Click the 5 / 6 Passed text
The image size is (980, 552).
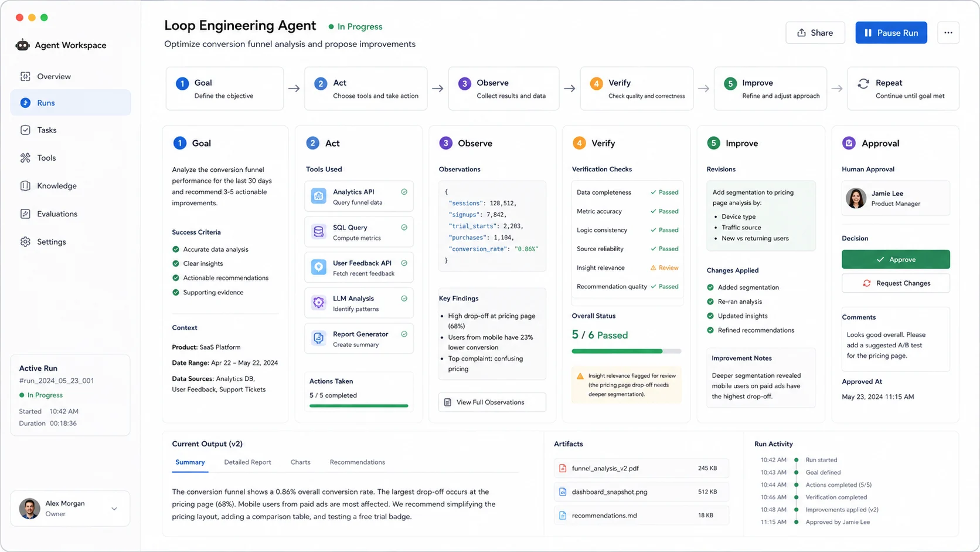click(x=600, y=335)
